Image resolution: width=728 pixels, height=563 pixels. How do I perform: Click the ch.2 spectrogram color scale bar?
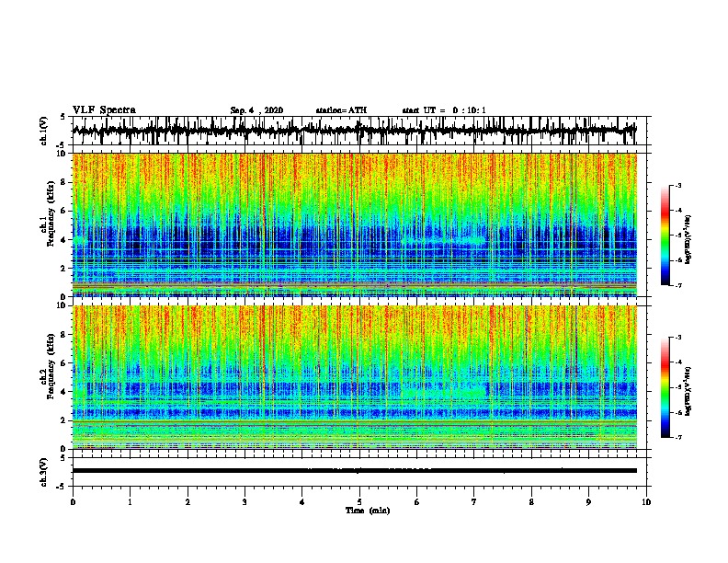coord(665,387)
